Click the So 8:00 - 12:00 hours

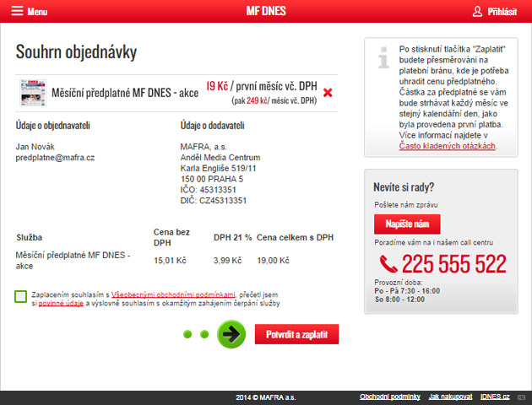coord(399,300)
